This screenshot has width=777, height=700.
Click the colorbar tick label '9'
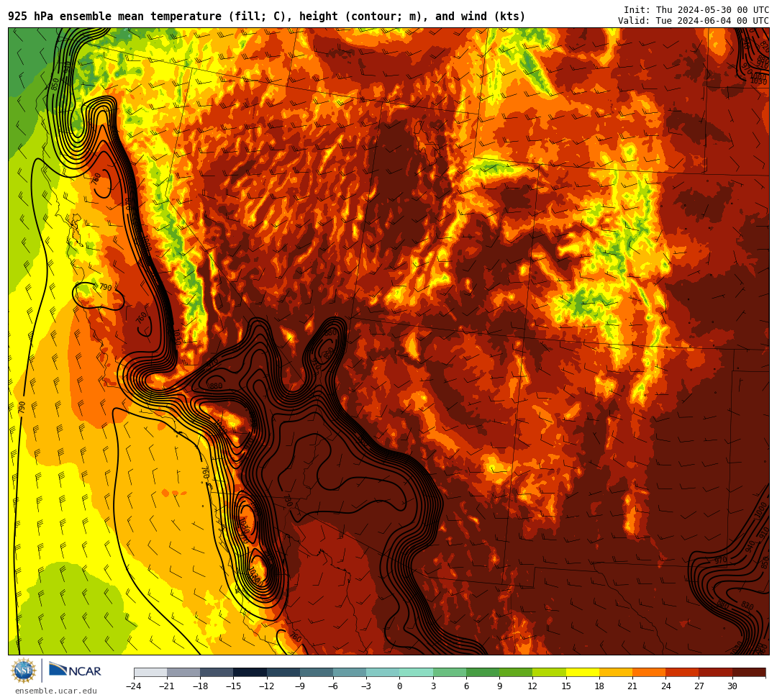point(499,686)
